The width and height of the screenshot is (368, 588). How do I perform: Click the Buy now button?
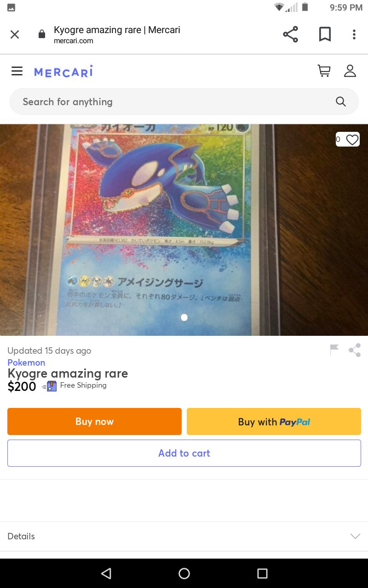coord(94,421)
